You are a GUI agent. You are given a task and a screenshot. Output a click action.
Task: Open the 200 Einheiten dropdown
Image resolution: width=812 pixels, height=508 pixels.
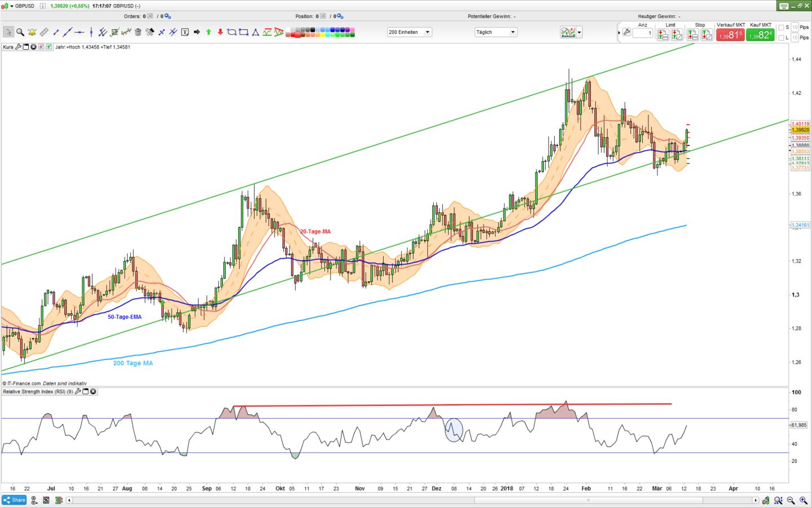pos(410,32)
